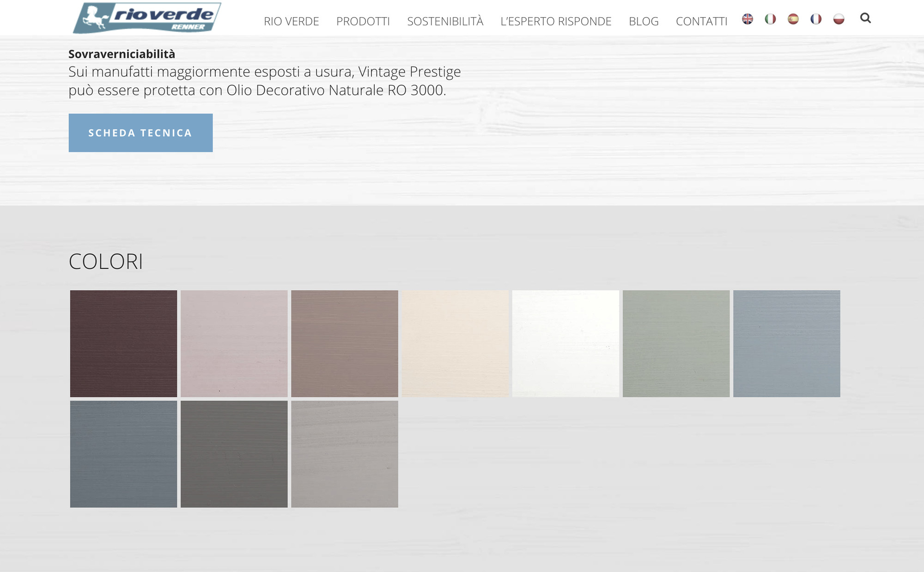The image size is (924, 572).
Task: Open the RIO VERDE menu item
Action: pos(291,21)
